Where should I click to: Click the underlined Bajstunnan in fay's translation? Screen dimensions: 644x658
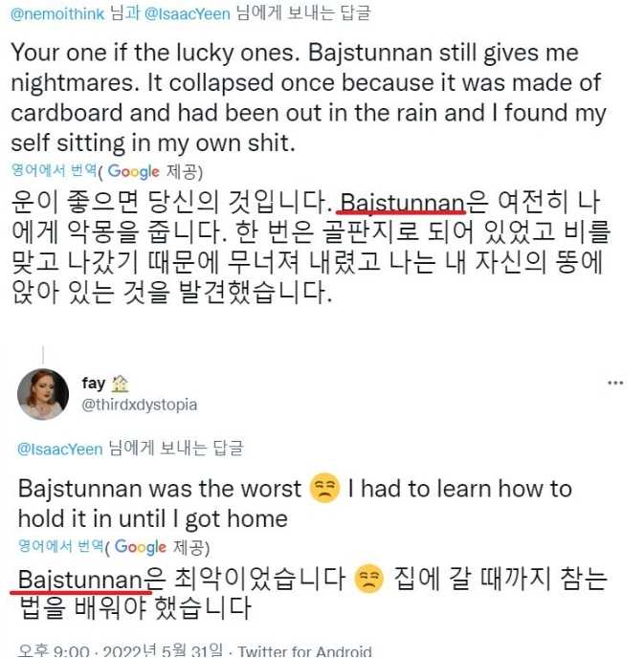click(79, 580)
